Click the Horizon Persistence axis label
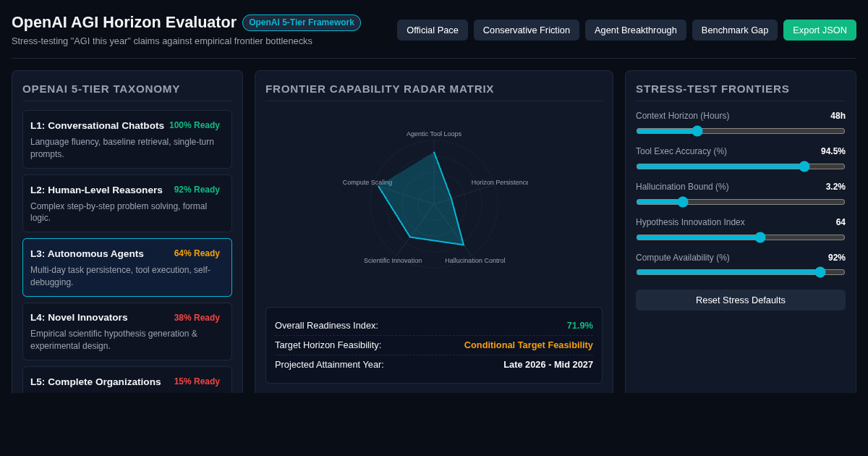868x456 pixels. tap(500, 182)
